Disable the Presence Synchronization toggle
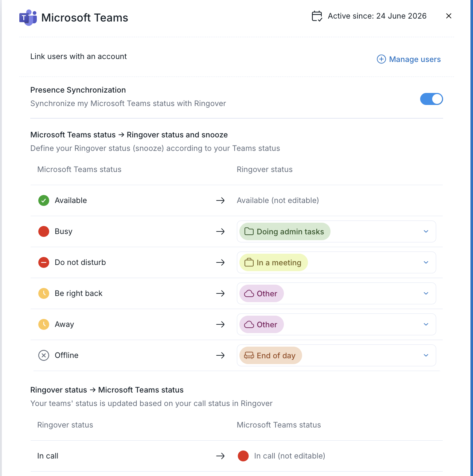The width and height of the screenshot is (473, 476). pos(431,99)
